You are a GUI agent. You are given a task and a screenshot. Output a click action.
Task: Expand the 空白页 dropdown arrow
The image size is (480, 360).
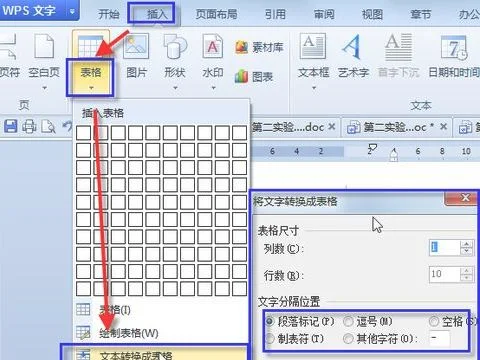[44, 88]
